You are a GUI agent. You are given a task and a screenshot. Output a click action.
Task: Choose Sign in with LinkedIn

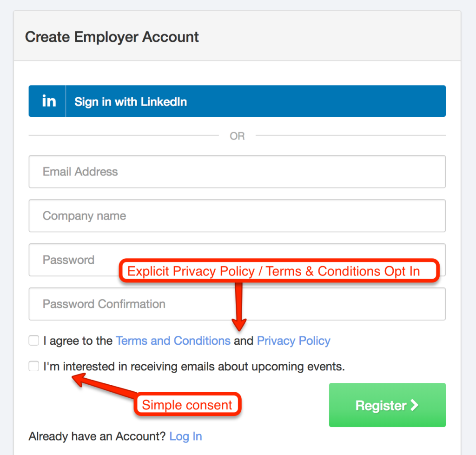pos(237,101)
